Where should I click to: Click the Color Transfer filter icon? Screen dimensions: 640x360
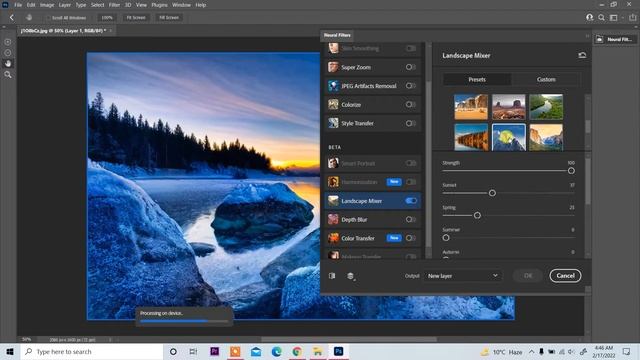pos(333,238)
